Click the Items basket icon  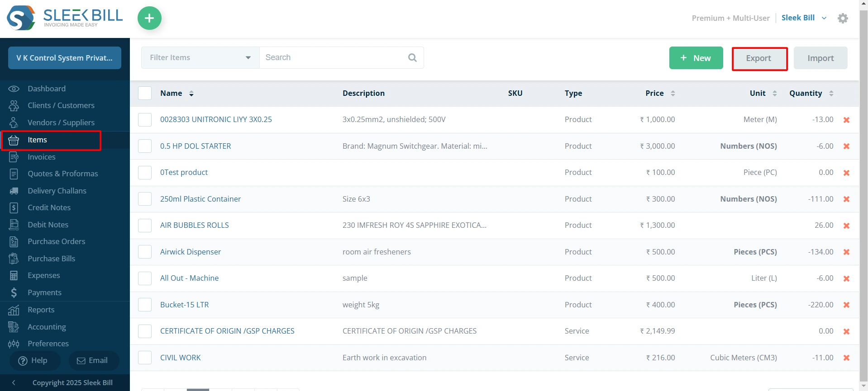[x=14, y=140]
